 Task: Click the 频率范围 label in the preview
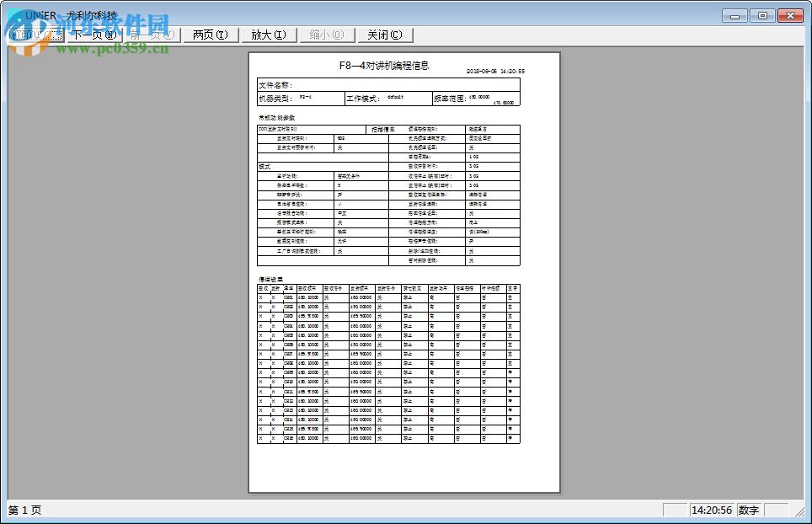click(450, 99)
